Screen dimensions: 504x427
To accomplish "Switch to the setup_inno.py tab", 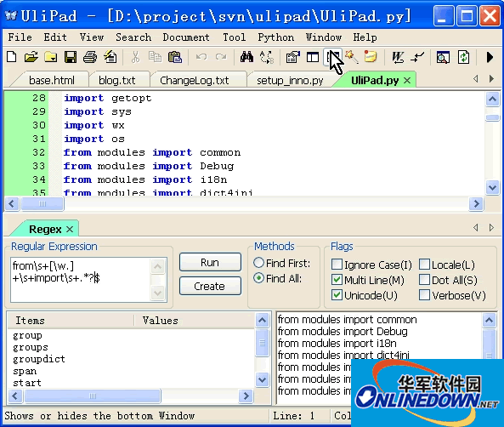I will (290, 80).
